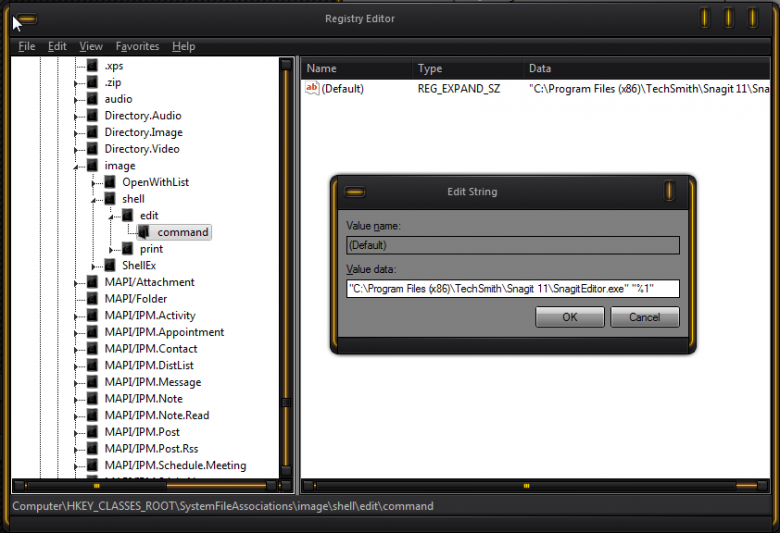The image size is (780, 533).
Task: Click the MAPI/IPM.Appointment folder icon
Action: [x=93, y=332]
